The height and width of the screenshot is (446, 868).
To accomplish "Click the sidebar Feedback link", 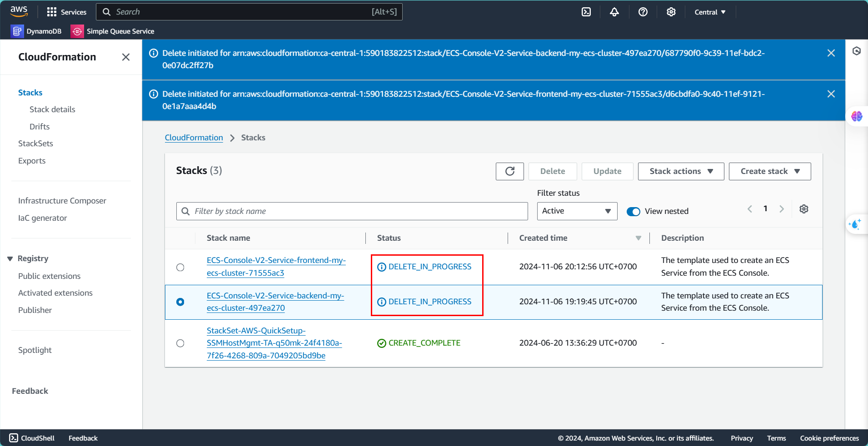I will point(30,391).
